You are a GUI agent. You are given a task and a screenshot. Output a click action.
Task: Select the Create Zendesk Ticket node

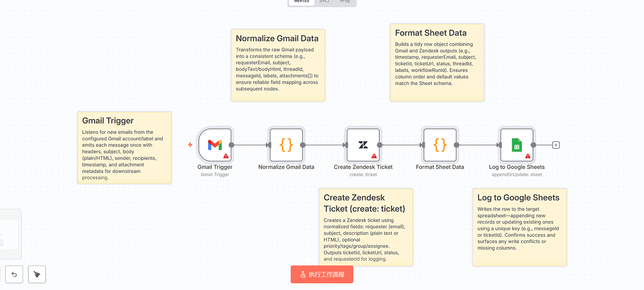(363, 145)
